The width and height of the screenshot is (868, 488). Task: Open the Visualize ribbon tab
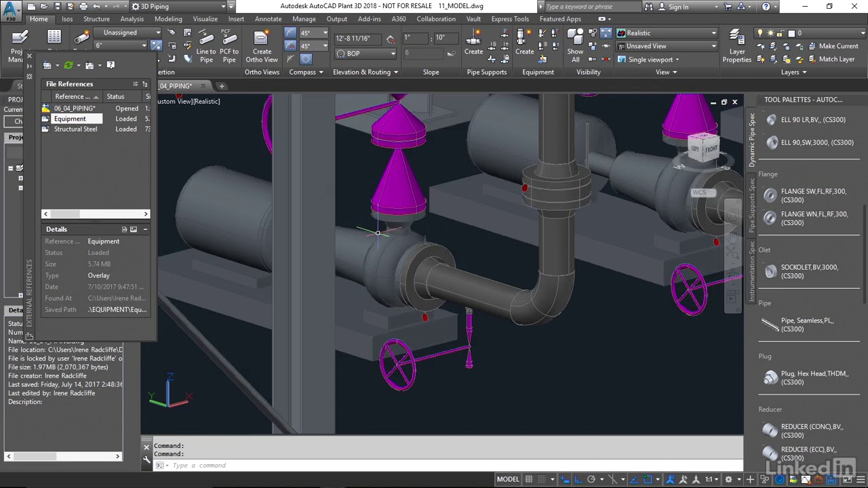pyautogui.click(x=205, y=19)
